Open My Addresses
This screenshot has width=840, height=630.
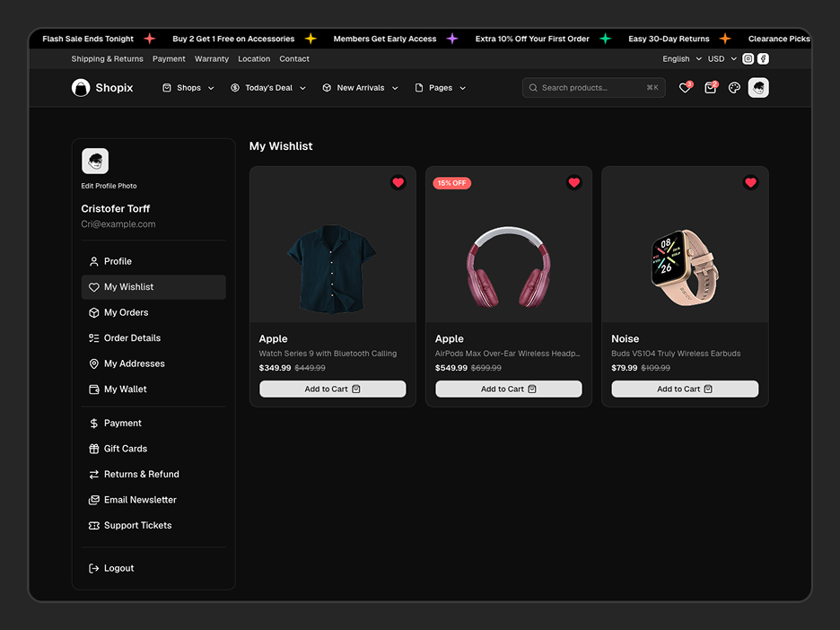click(153, 363)
